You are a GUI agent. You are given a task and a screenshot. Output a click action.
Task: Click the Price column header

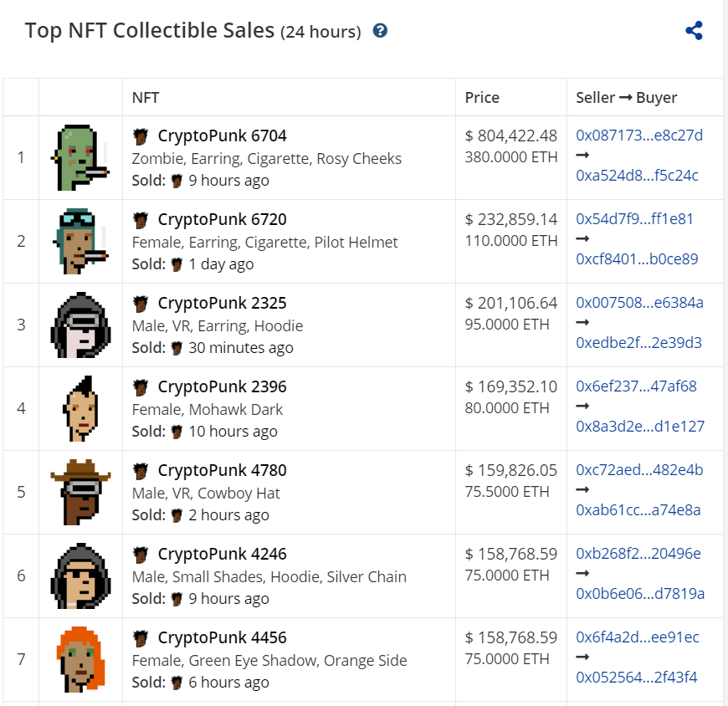click(482, 97)
